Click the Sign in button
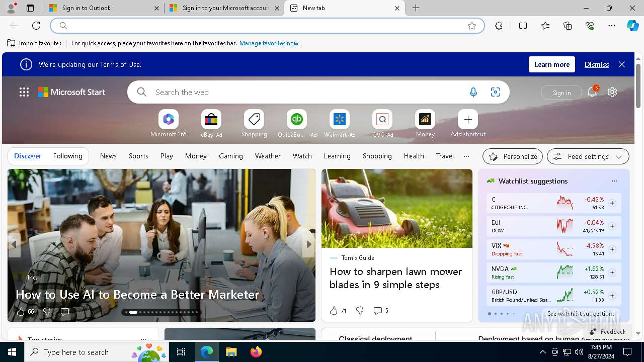 (x=561, y=93)
